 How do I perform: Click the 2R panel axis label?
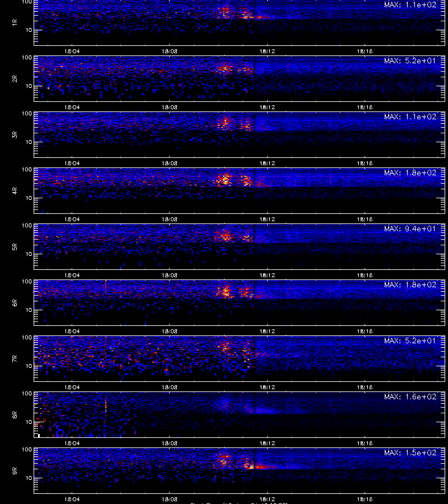(15, 79)
